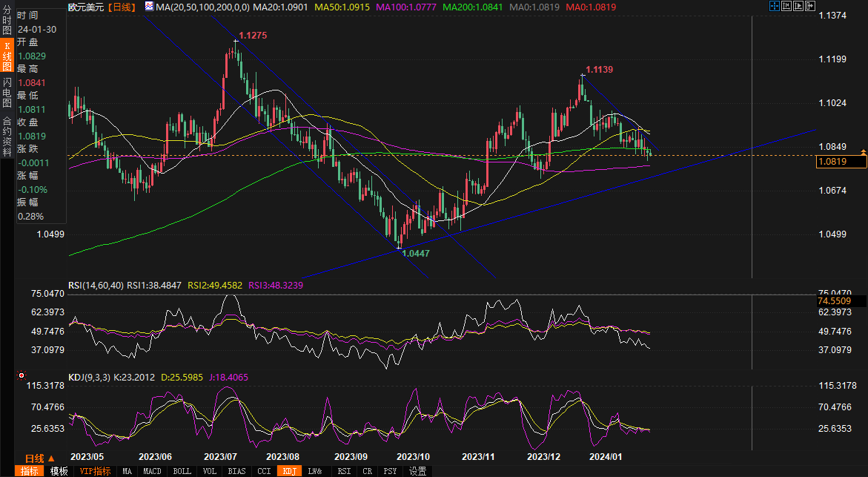868x477 pixels.
Task: Open the 闪电图 tab
Action: click(7, 93)
